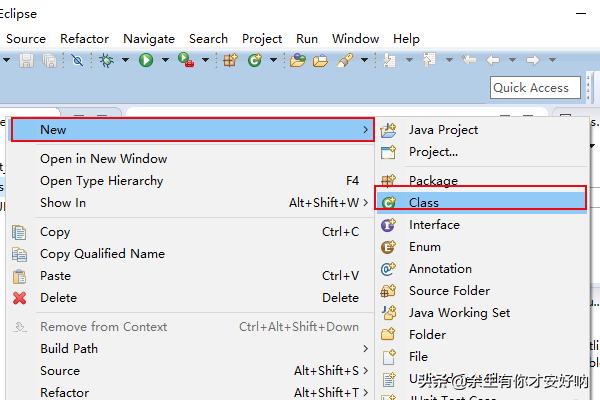Expand the Build Path submenu

(x=190, y=349)
